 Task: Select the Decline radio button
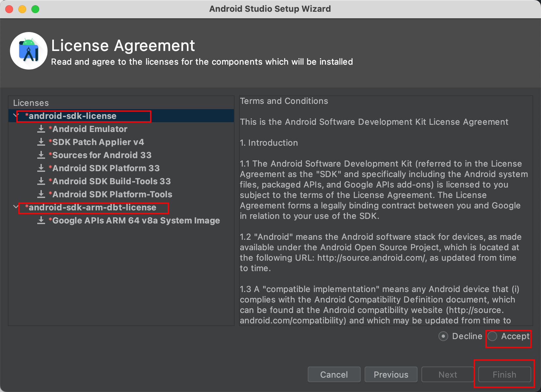(x=443, y=336)
